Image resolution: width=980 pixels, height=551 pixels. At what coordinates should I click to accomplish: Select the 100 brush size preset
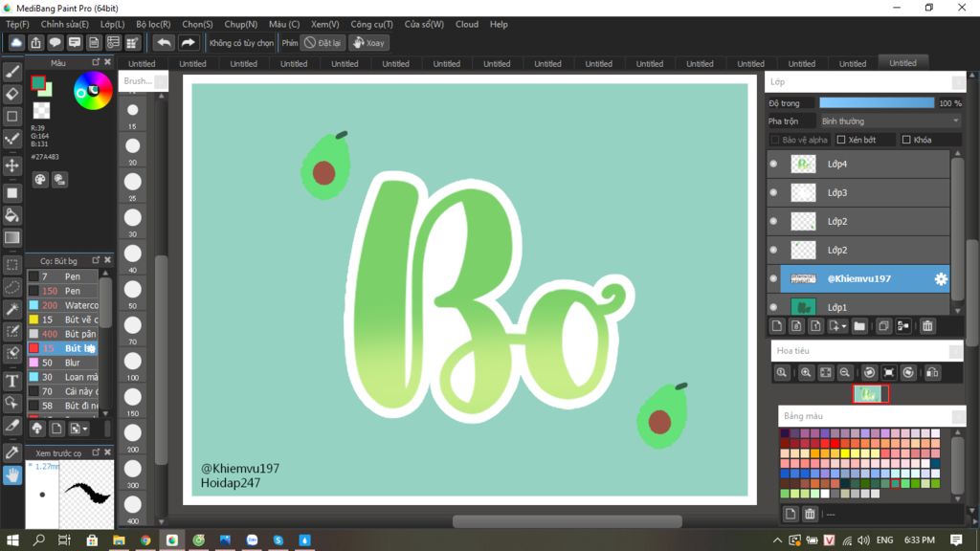click(x=132, y=364)
